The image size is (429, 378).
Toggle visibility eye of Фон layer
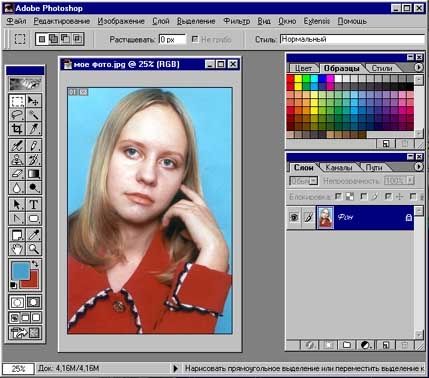[x=294, y=218]
